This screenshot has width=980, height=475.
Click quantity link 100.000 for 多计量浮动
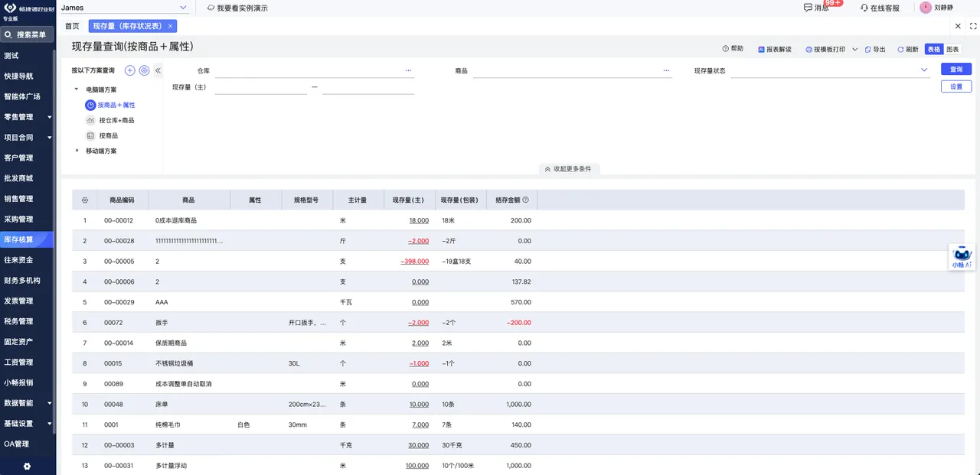point(416,465)
